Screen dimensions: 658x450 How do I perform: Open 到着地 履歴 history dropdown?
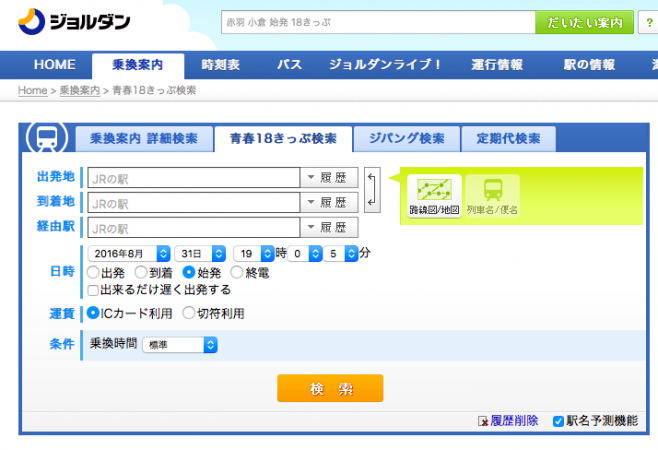[329, 202]
